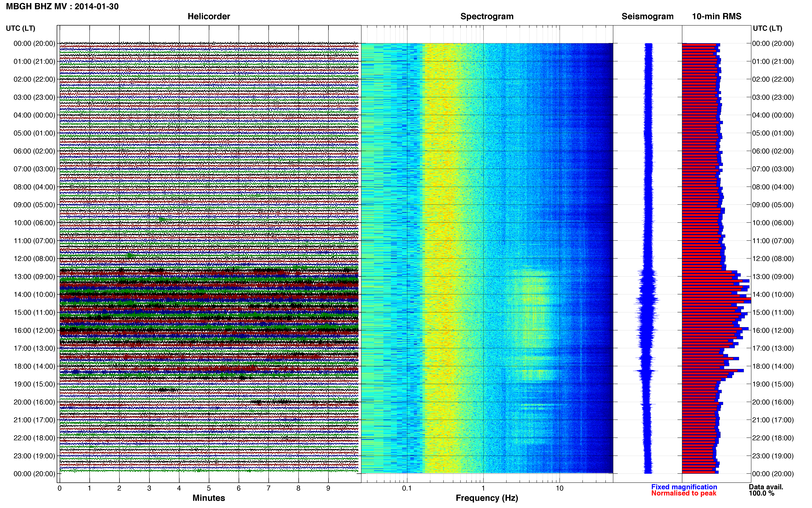Image resolution: width=812 pixels, height=508 pixels.
Task: Click the 'Data avail.' label
Action: coord(766,487)
